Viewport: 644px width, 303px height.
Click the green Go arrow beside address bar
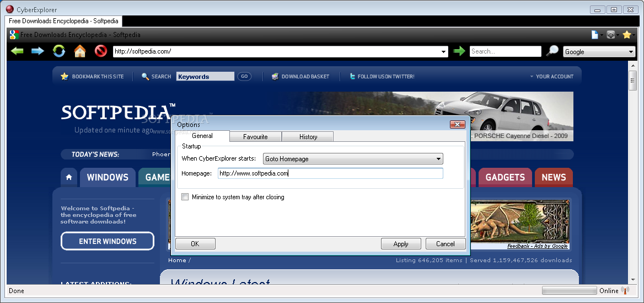459,51
